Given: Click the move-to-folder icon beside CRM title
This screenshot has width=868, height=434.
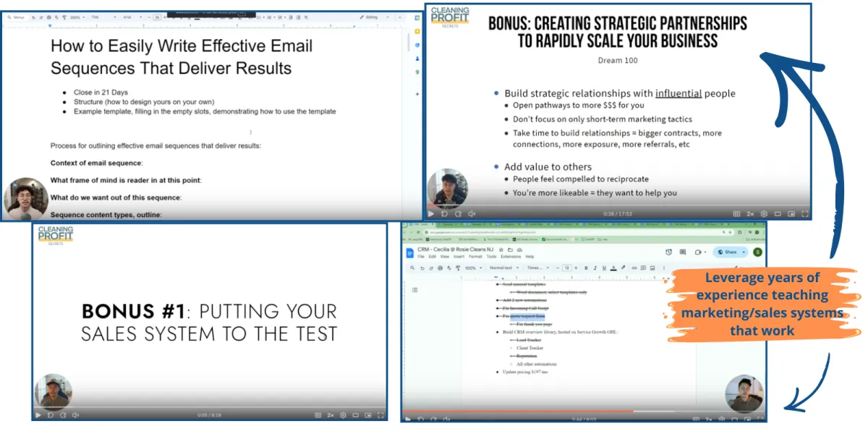Looking at the screenshot, I should pos(510,250).
